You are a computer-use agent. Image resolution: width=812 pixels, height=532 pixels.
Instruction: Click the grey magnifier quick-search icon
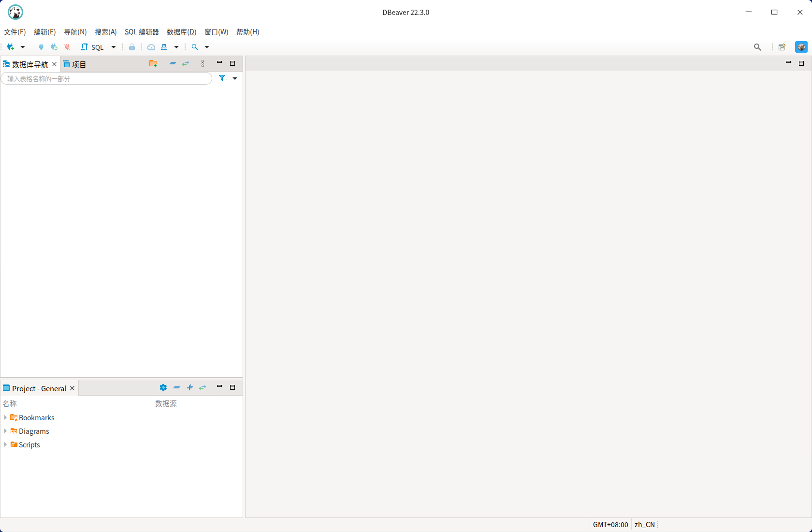point(757,47)
